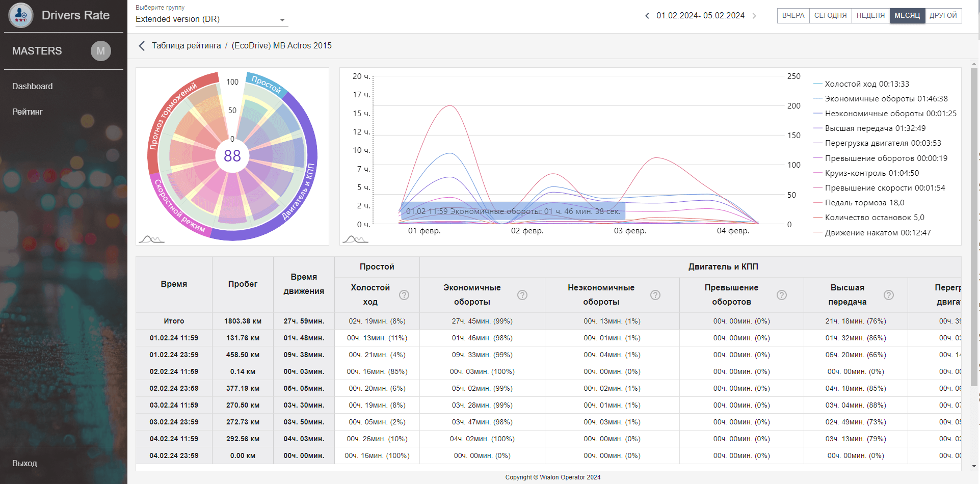The height and width of the screenshot is (484, 980).
Task: Click the Выход logout link
Action: (x=24, y=463)
